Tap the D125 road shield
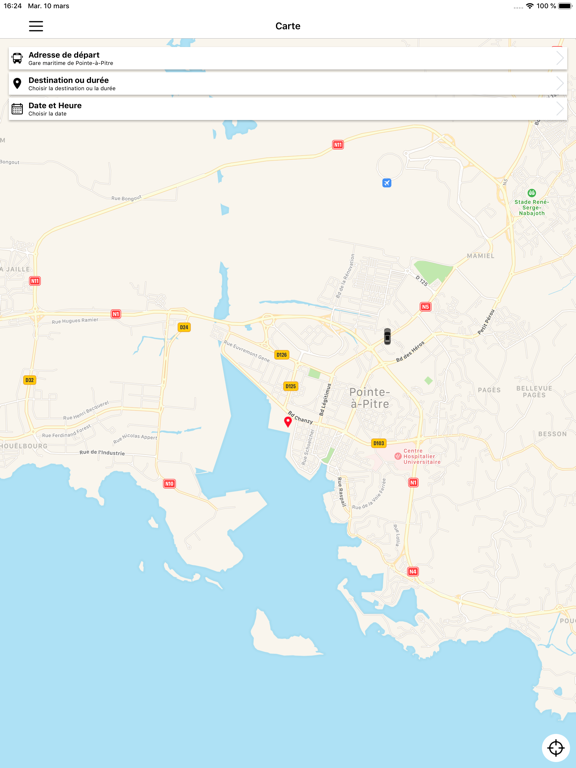This screenshot has width=576, height=768. 291,386
